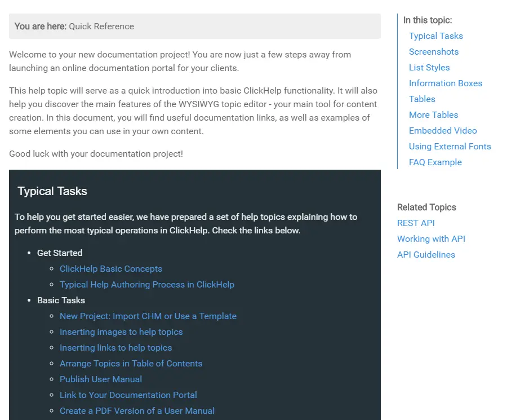Go to the FAQ Example section
Screen dimensions: 507x420
pyautogui.click(x=435, y=162)
